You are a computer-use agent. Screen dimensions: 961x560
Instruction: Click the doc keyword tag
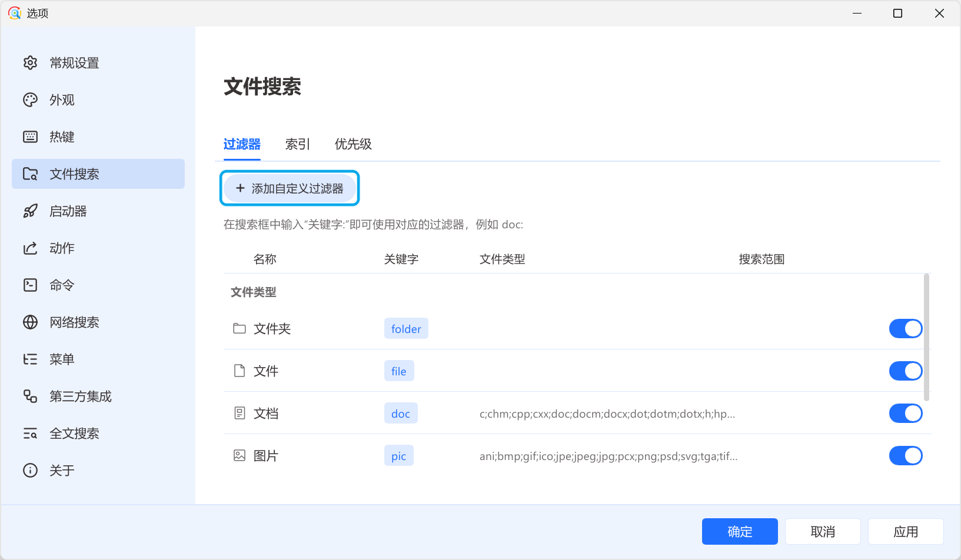click(x=401, y=414)
